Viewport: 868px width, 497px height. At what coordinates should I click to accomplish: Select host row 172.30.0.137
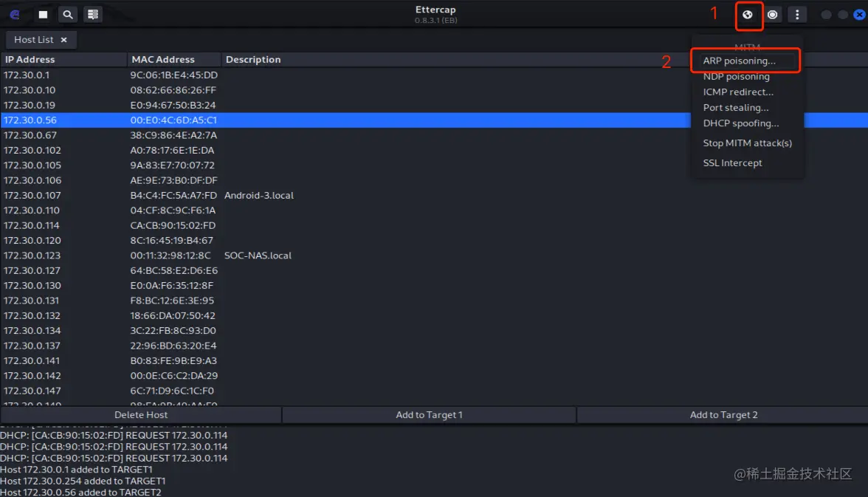[x=434, y=346]
